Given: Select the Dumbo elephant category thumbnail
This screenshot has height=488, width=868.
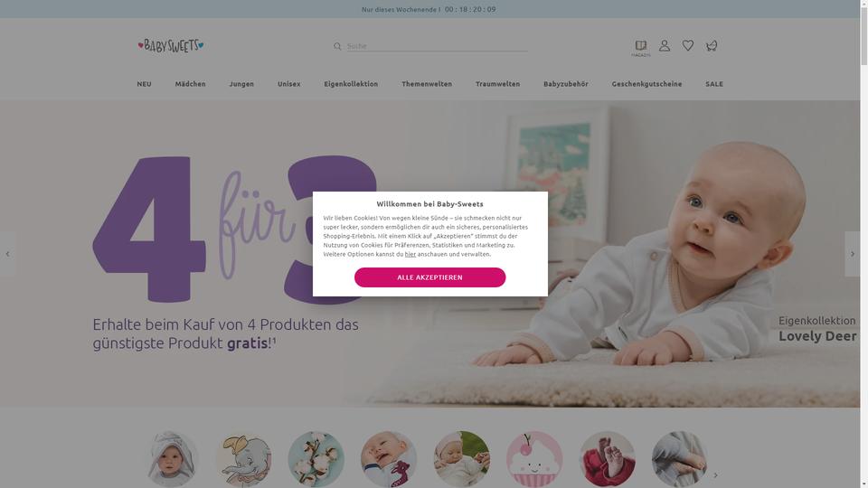Looking at the screenshot, I should 243,459.
